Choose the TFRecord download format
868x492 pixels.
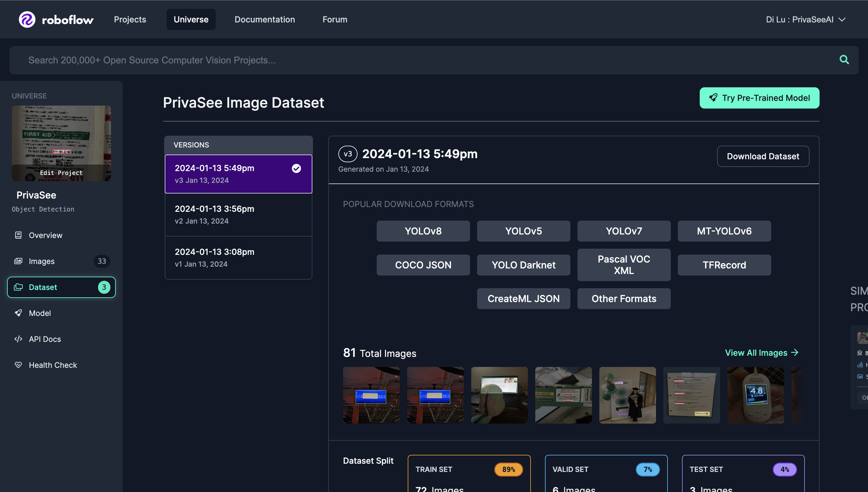[x=724, y=265]
